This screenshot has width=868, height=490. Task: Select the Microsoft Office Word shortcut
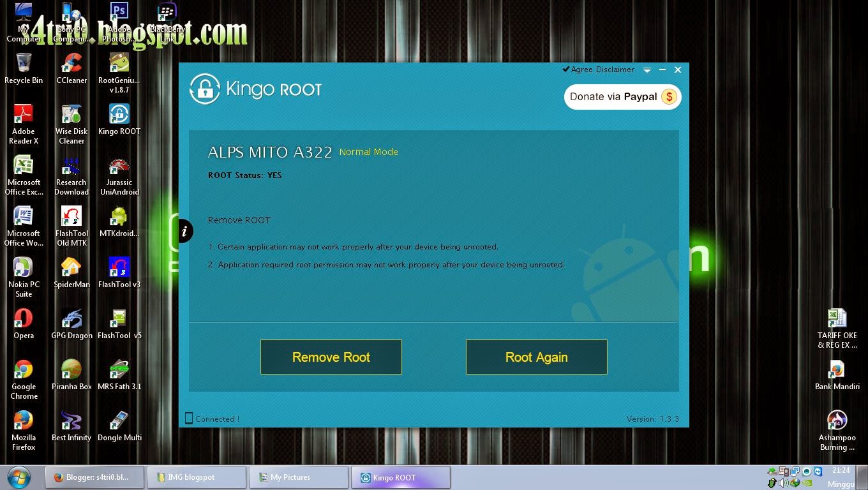24,226
